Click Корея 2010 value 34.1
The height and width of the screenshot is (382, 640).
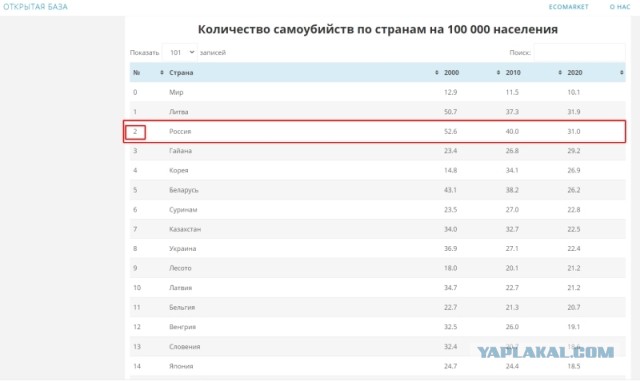(512, 170)
